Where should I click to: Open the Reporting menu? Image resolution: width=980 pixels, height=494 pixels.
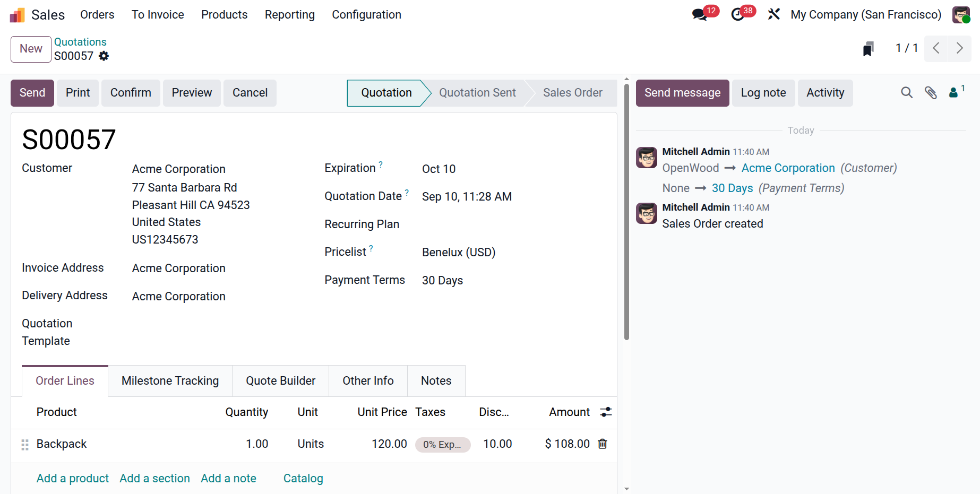tap(290, 15)
